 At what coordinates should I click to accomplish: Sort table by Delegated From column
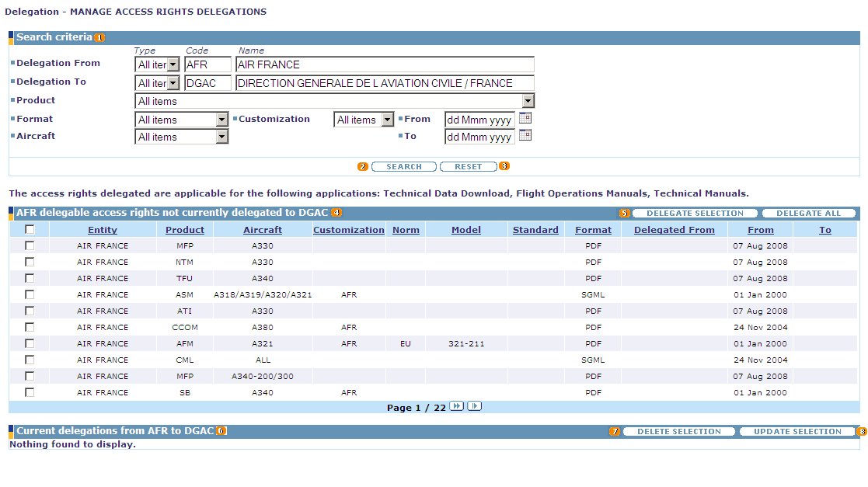point(675,230)
